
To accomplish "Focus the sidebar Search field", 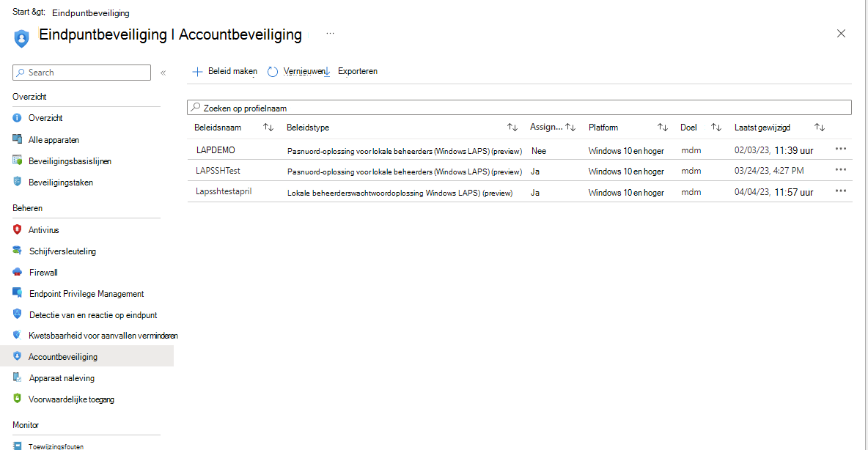I will [81, 73].
